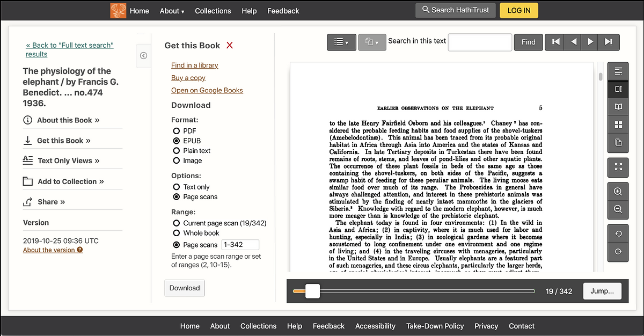This screenshot has width=644, height=336.
Task: Open the thumbnail grid view
Action: tap(618, 124)
